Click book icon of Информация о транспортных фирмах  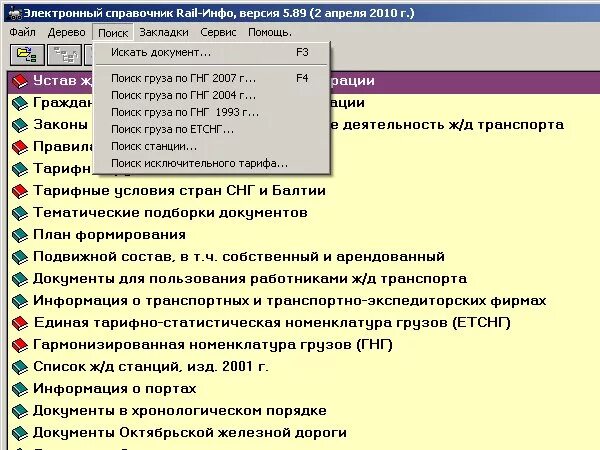[20, 301]
